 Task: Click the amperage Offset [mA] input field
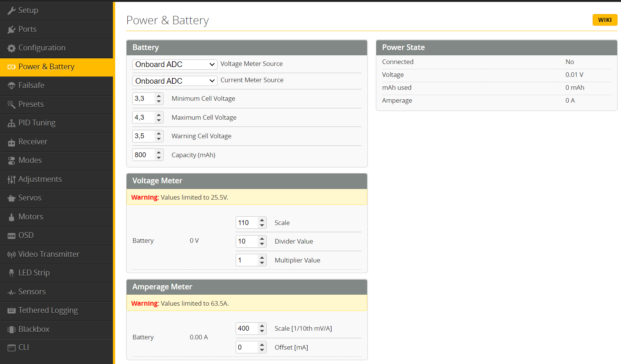(x=247, y=347)
